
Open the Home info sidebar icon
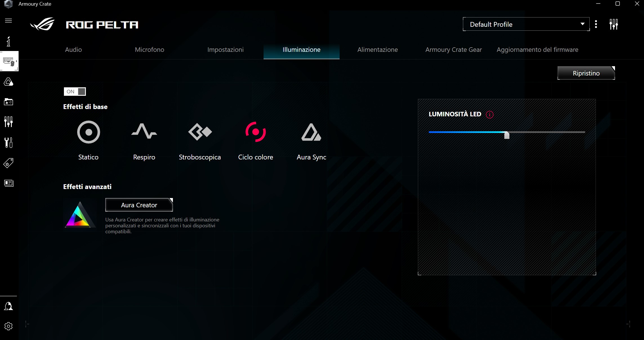(x=8, y=41)
